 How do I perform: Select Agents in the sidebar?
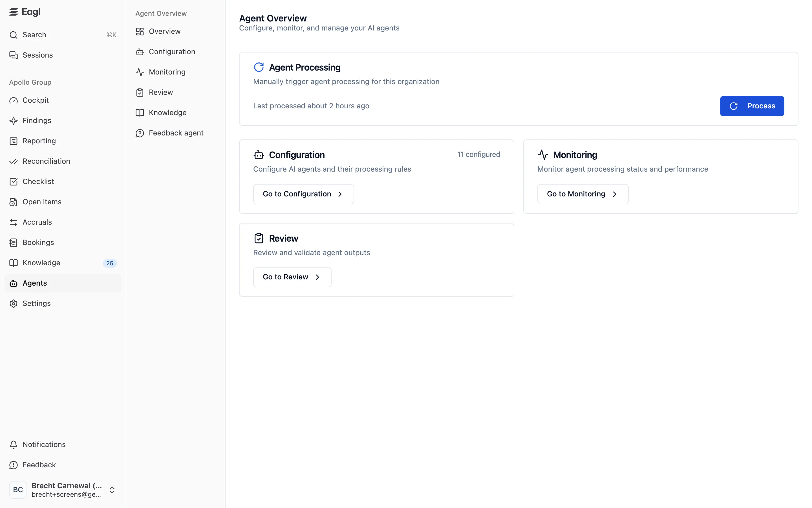point(63,283)
